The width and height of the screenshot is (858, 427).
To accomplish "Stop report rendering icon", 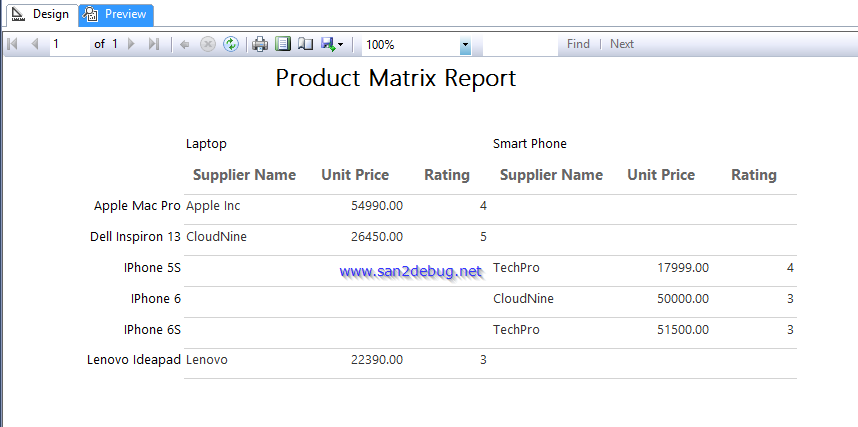I will pyautogui.click(x=207, y=44).
